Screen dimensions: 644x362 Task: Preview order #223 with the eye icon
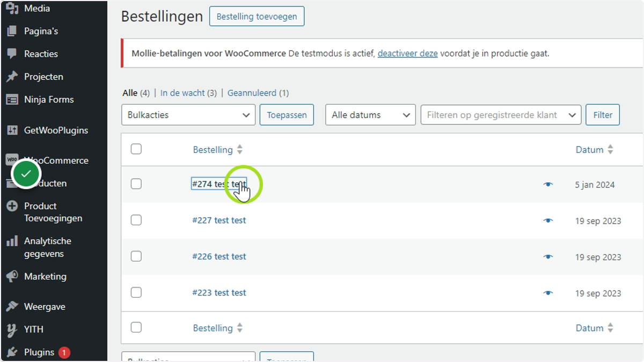pos(548,293)
